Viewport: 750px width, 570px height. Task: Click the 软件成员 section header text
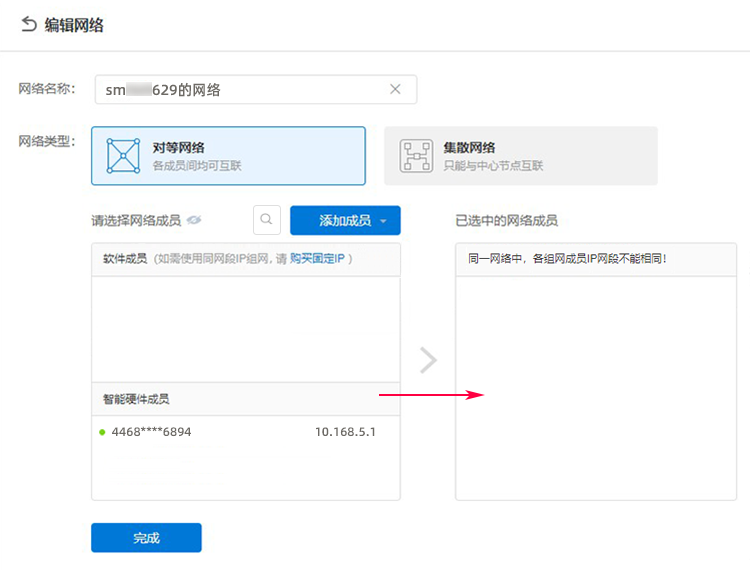click(125, 259)
